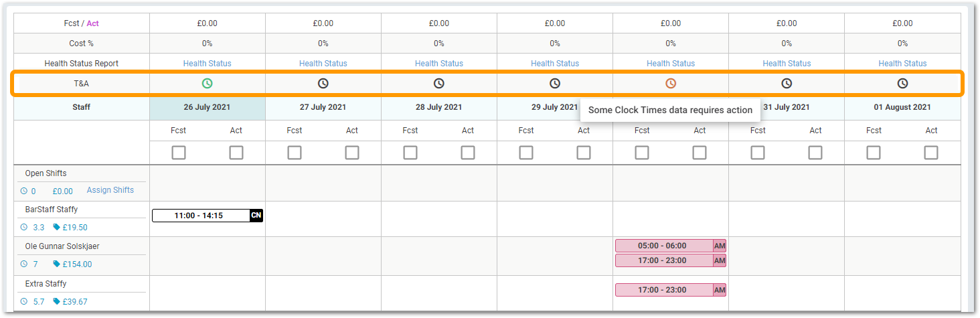This screenshot has width=980, height=318.
Task: Select the 28 July 2021 column header
Action: coord(439,107)
